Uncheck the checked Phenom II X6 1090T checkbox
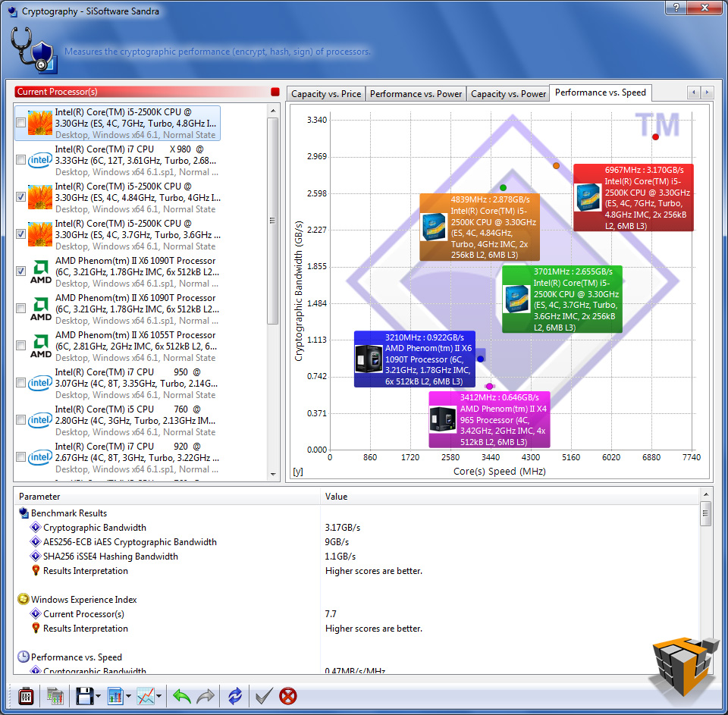Viewport: 728px width, 715px height. [x=21, y=271]
